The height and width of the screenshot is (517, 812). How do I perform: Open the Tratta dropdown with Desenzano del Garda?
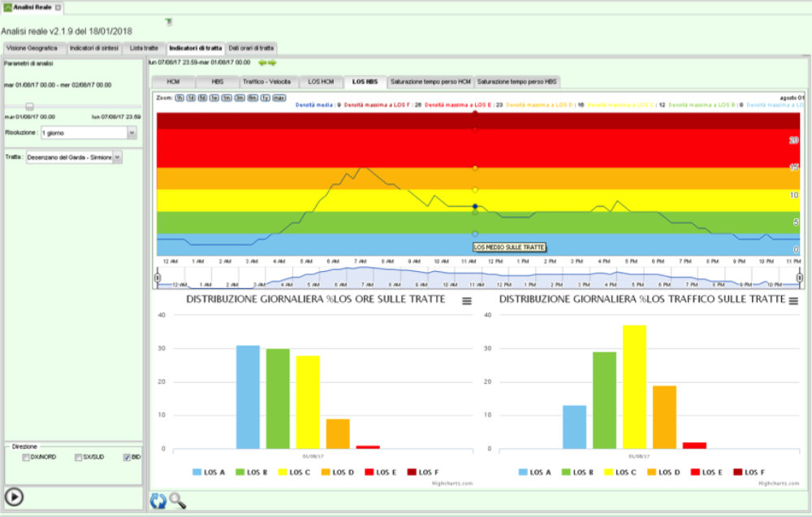[x=74, y=157]
